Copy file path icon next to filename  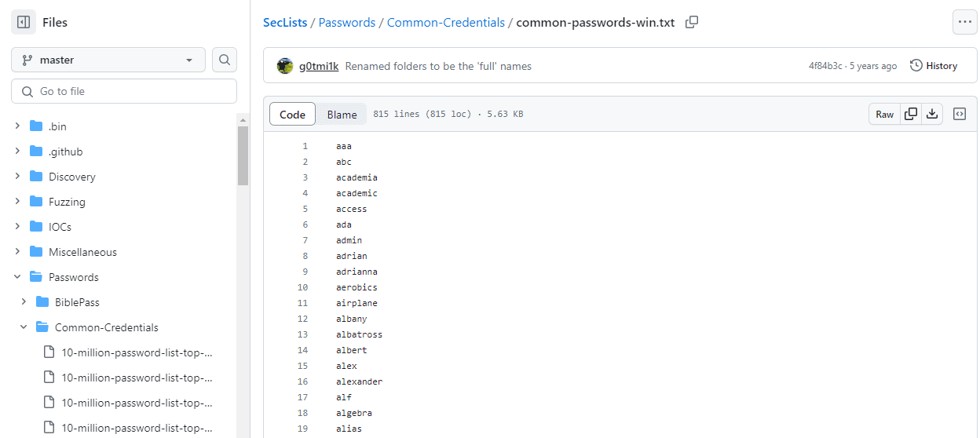coord(692,22)
